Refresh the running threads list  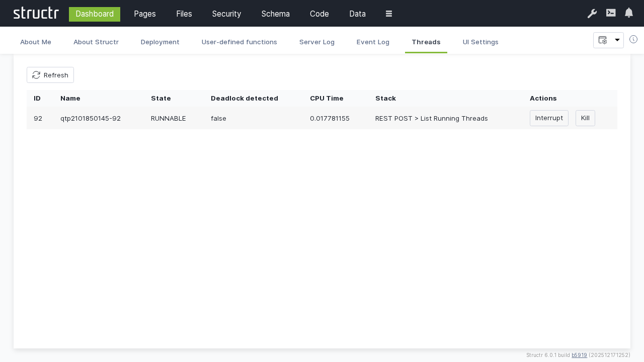click(x=50, y=75)
